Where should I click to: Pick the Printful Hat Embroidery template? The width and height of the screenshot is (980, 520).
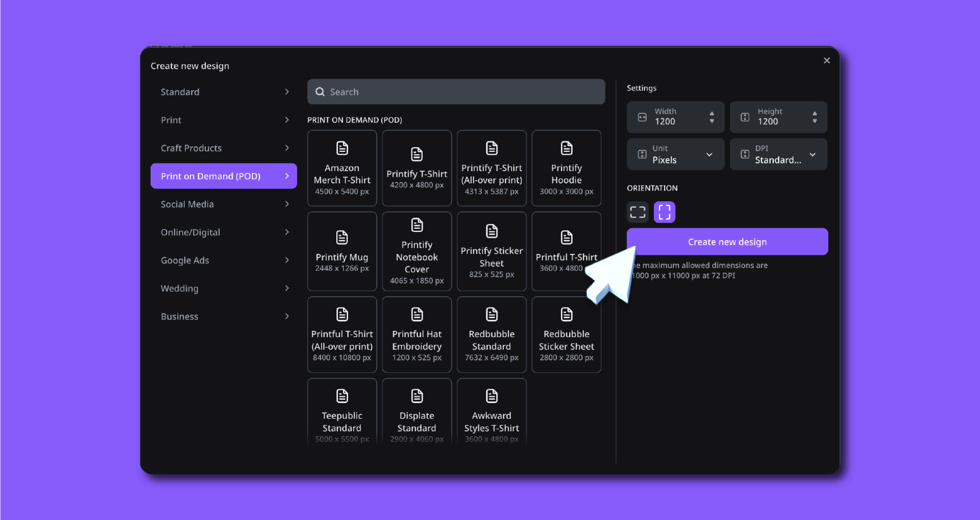416,335
